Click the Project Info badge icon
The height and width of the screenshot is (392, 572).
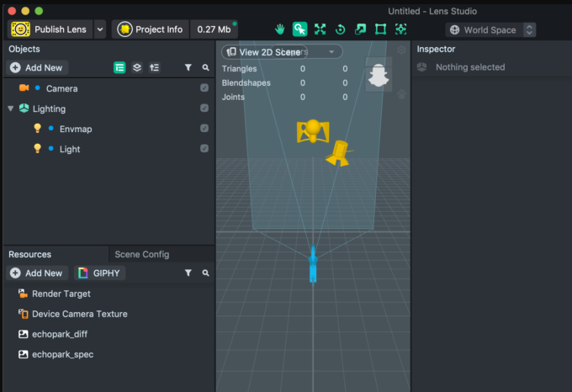coord(124,29)
